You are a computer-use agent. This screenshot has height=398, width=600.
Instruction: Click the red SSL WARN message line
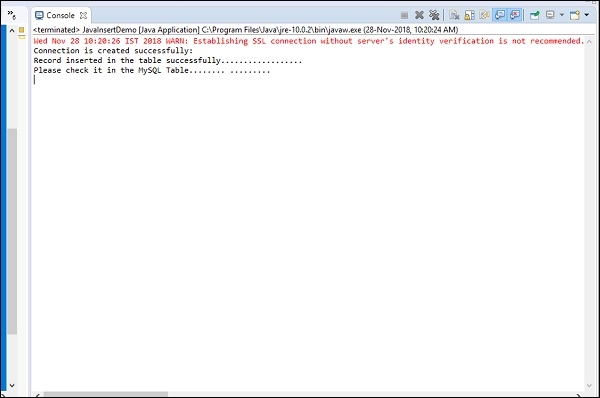[x=309, y=41]
